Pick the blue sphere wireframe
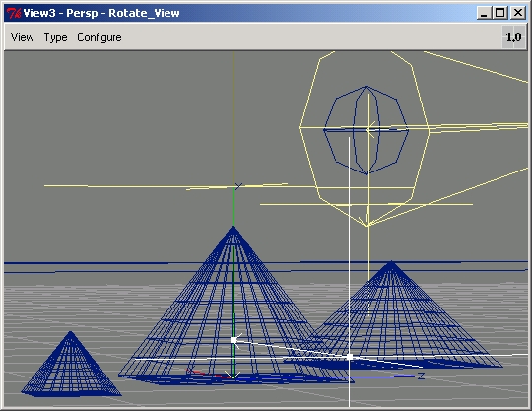Image resolution: width=532 pixels, height=411 pixels. tap(366, 130)
